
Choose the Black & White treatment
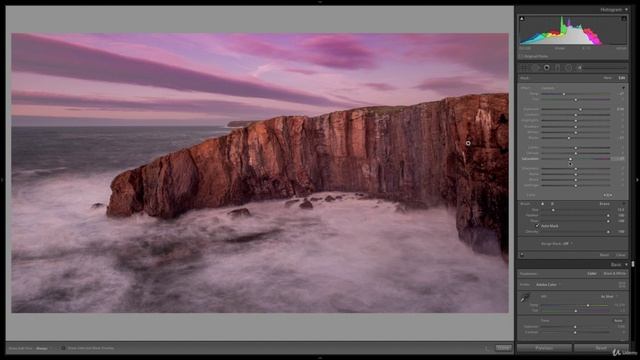point(615,273)
